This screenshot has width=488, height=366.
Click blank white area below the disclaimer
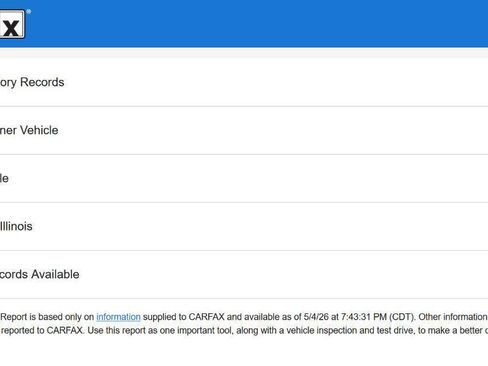point(244,352)
